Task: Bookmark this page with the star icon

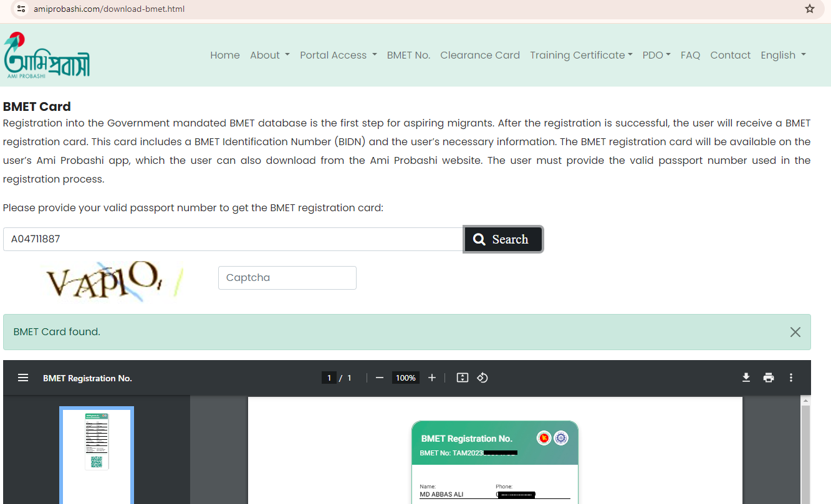Action: [810, 9]
